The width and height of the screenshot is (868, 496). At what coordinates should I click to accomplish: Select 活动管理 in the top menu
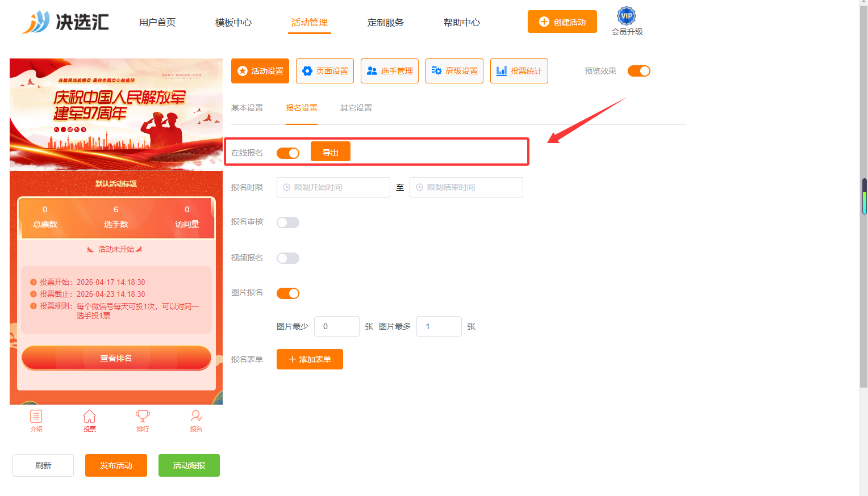310,22
